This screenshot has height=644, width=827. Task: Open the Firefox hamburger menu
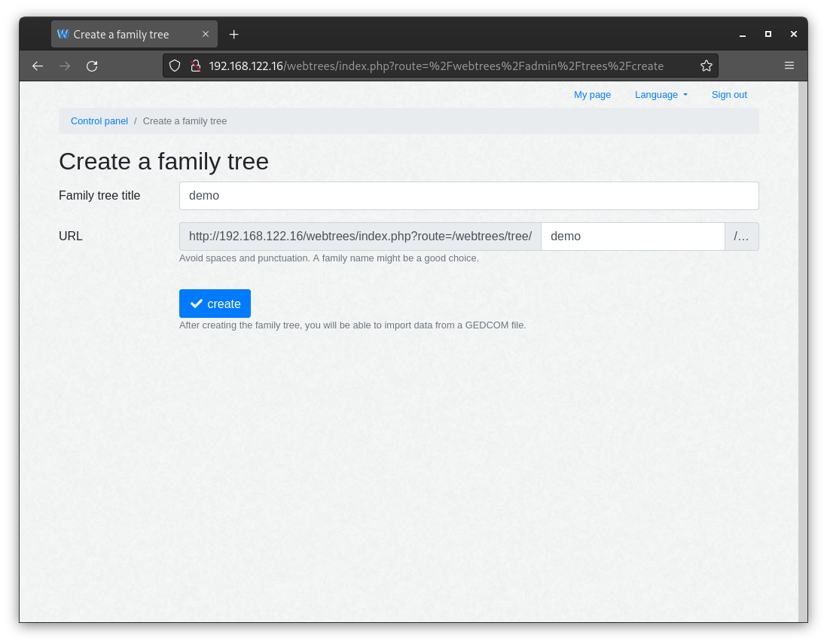pos(789,66)
